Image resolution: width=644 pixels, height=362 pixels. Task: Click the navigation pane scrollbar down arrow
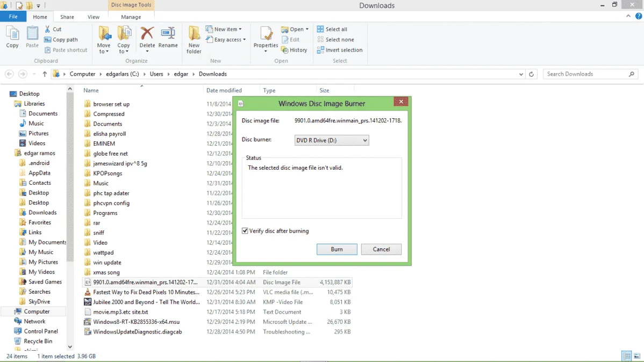tap(70, 347)
